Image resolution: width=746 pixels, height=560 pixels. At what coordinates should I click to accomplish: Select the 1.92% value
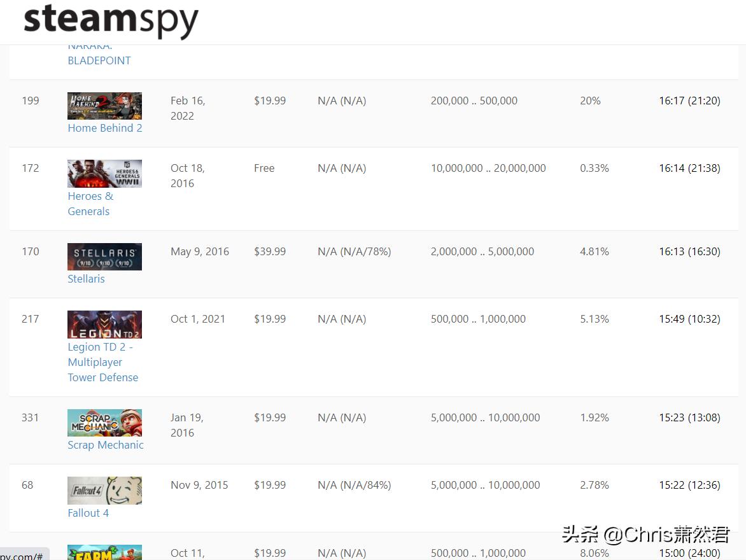(595, 417)
